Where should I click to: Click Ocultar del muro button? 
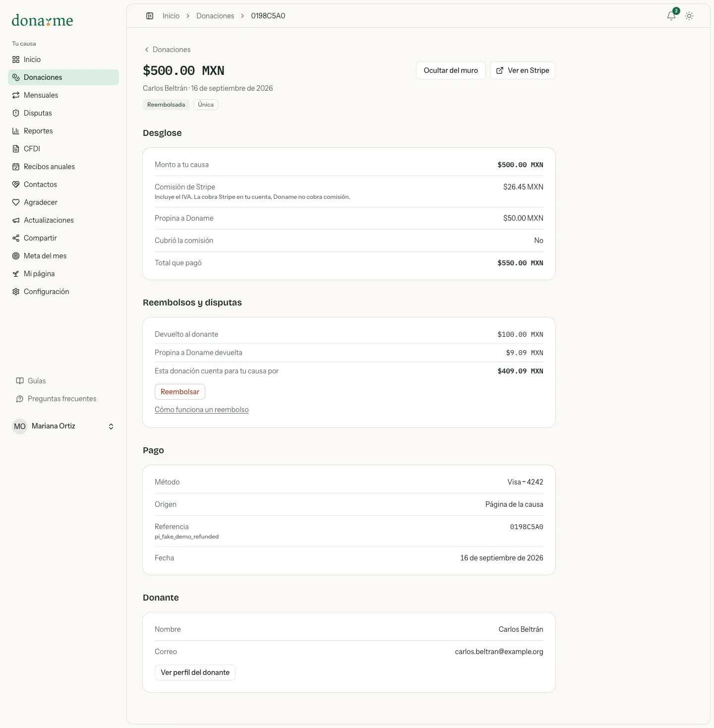451,70
